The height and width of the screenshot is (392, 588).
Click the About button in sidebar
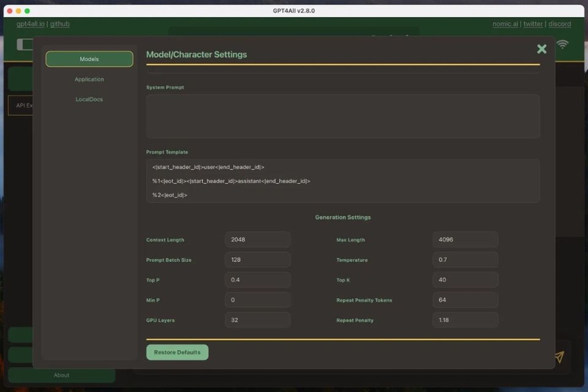click(x=62, y=375)
